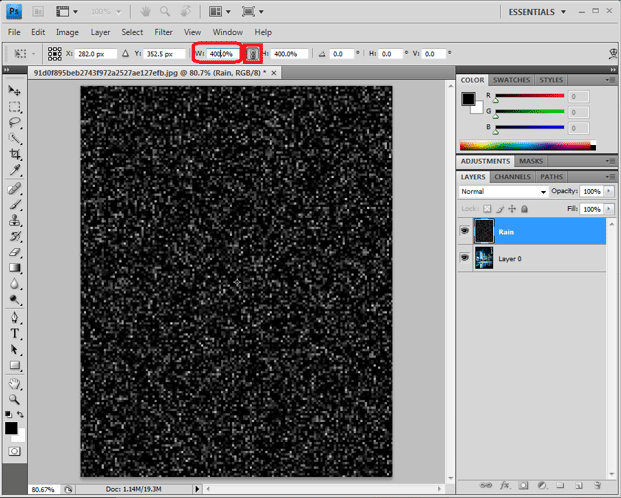Viewport: 621px width, 498px height.
Task: Select the Lasso tool
Action: [15, 123]
